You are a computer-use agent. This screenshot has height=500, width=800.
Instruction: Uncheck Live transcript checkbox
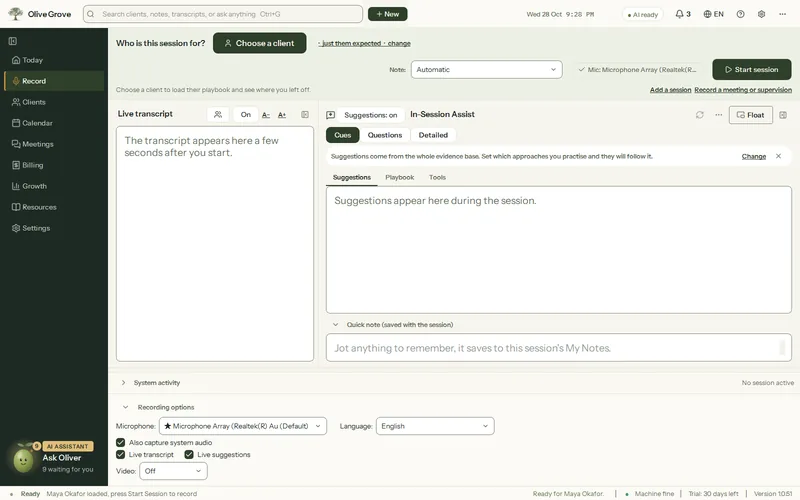point(120,455)
